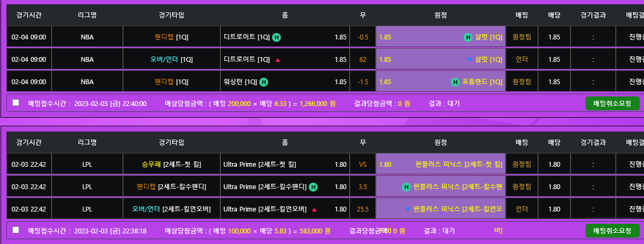Click the blue down arrow beside 펀플러스 피닉스 킬언오

click(x=408, y=209)
